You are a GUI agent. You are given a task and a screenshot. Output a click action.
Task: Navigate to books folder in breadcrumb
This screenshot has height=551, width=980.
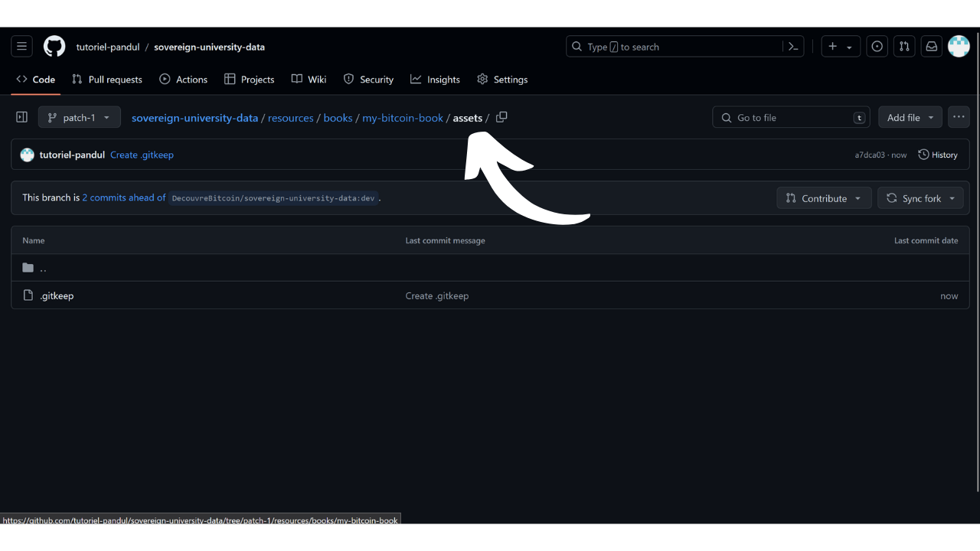click(x=338, y=118)
